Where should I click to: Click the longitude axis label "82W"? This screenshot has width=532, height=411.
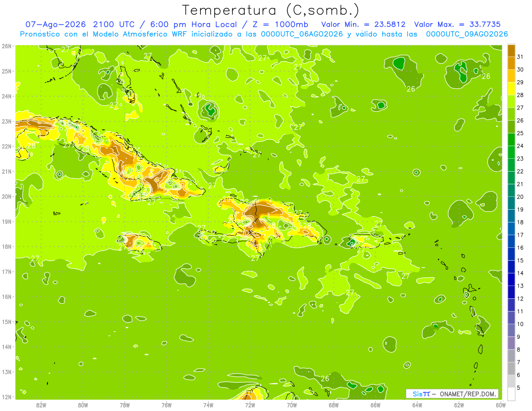click(x=41, y=405)
